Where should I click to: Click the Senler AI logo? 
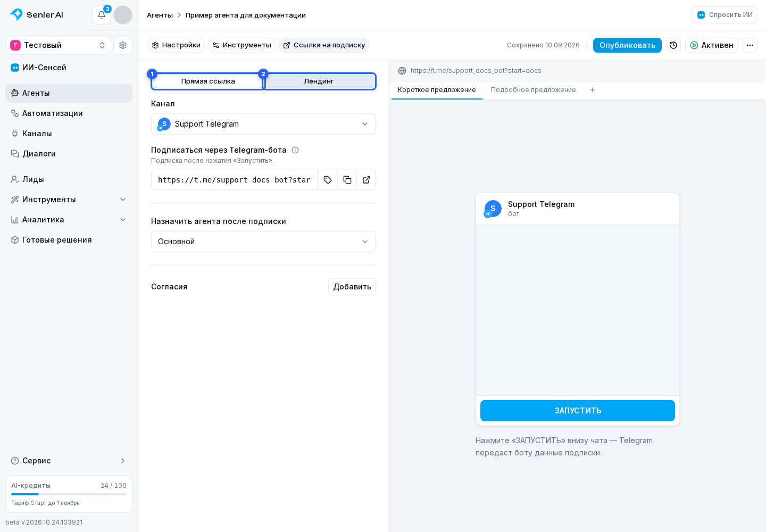pos(37,15)
